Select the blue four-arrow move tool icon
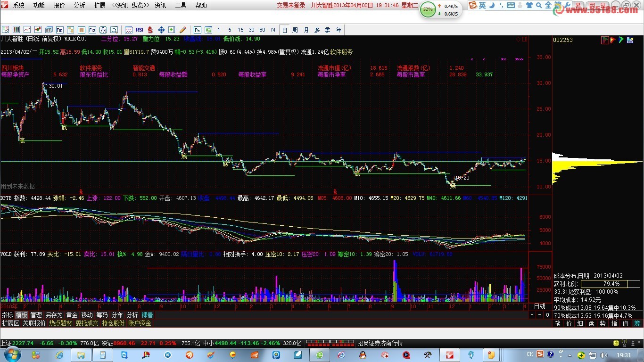The image size is (644, 362). [x=161, y=29]
